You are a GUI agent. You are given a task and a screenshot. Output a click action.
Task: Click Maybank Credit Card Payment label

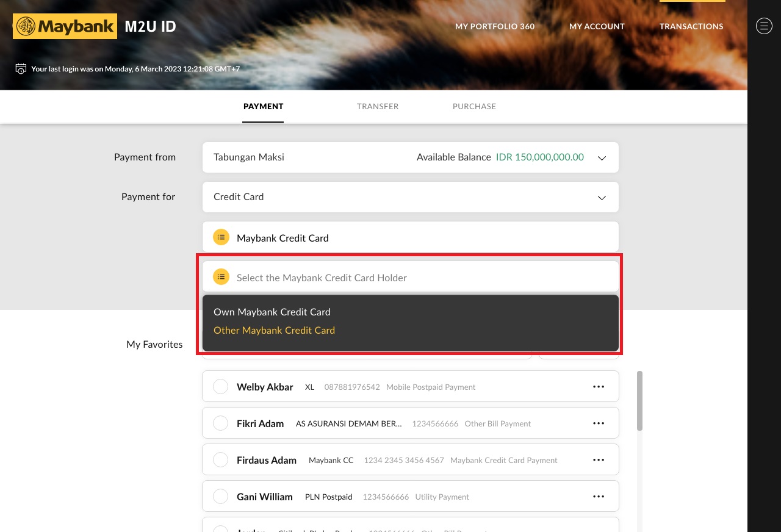tap(504, 460)
